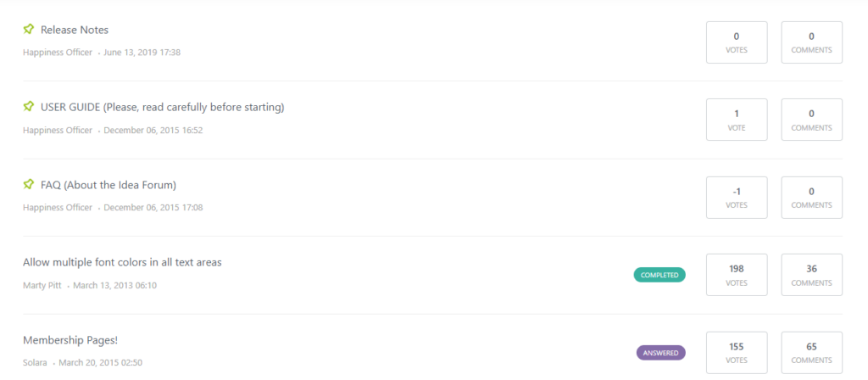Click the -1 votes box for FAQ

point(737,197)
